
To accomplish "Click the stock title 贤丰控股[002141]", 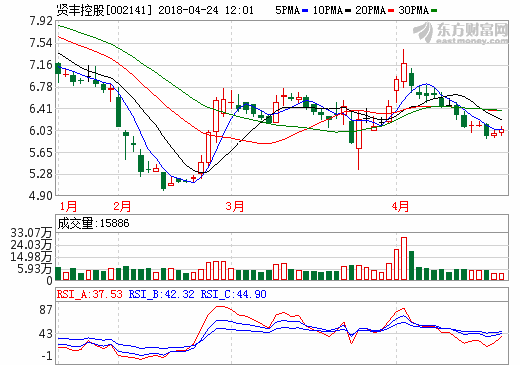I will [x=104, y=10].
